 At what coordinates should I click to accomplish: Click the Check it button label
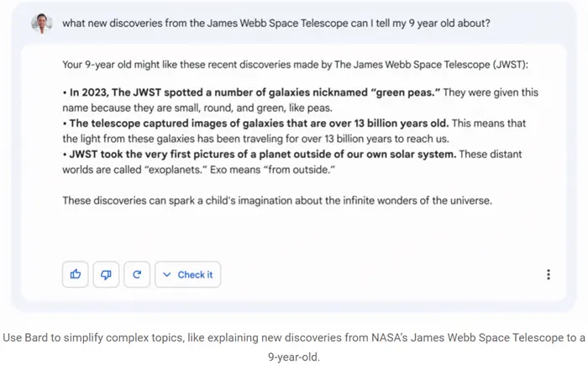tap(195, 274)
